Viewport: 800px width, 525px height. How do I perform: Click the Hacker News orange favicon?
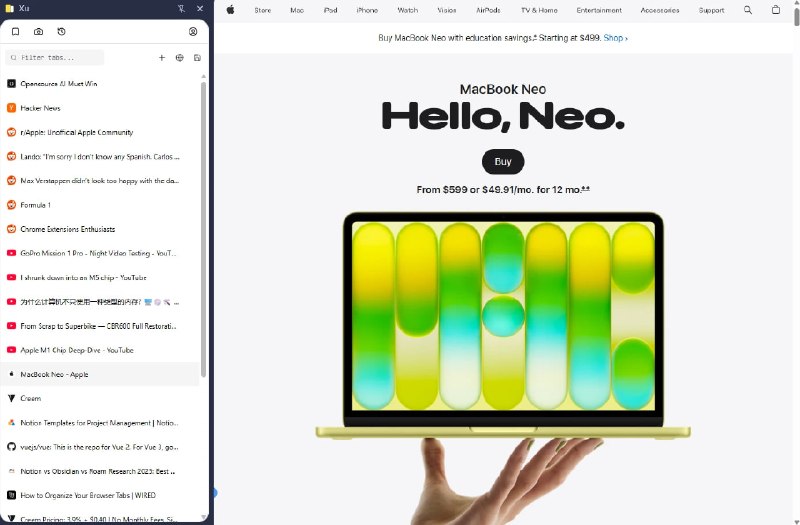11,108
